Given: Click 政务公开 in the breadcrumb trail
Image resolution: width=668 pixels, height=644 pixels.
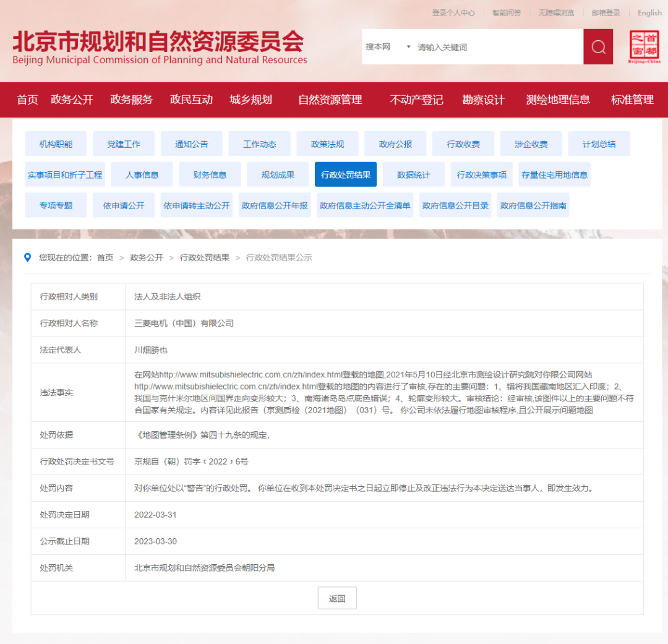Looking at the screenshot, I should (x=147, y=257).
